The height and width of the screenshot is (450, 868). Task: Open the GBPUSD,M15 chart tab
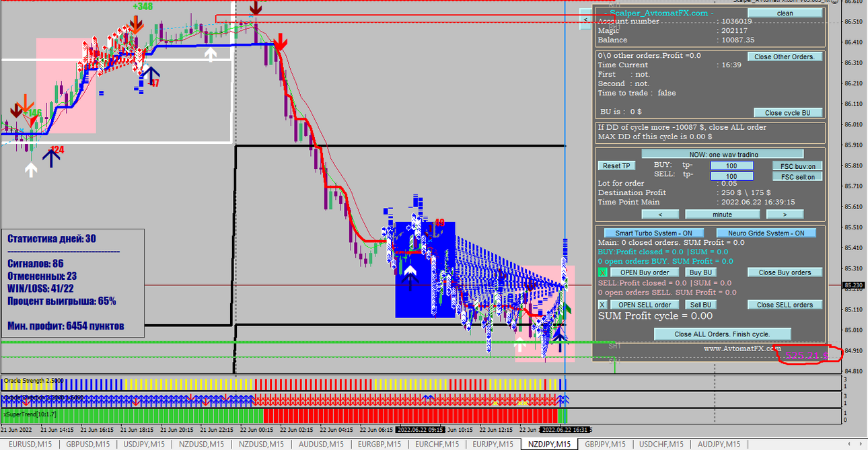click(x=87, y=444)
